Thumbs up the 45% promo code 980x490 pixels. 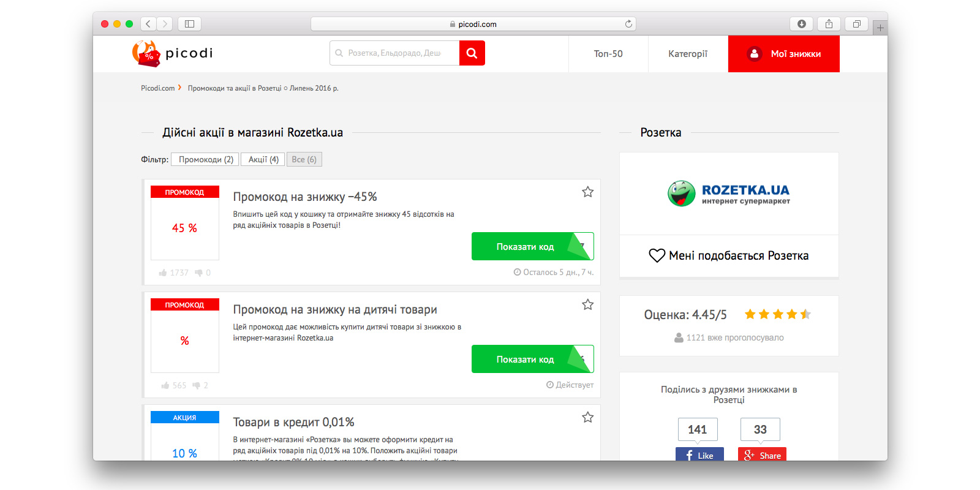click(x=163, y=273)
